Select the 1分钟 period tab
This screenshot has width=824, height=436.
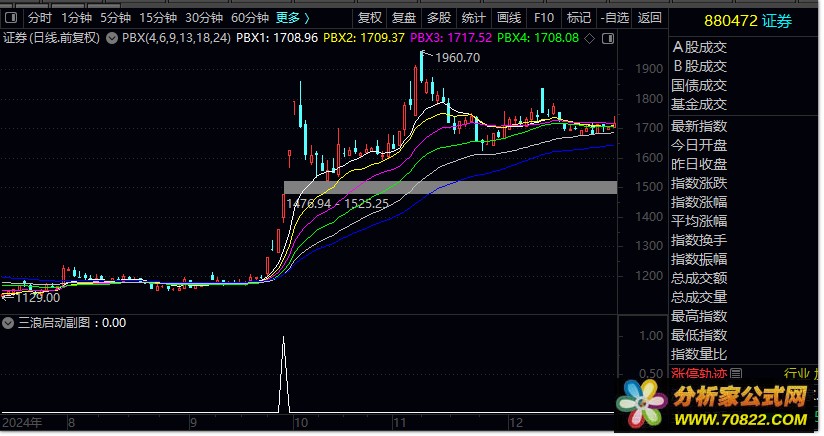point(77,18)
